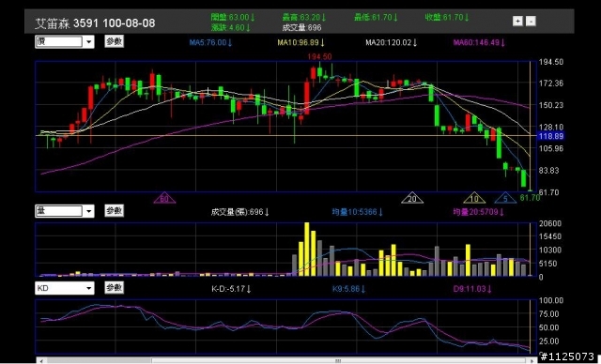
Task: Open the volume indicator dropdown
Action: point(65,211)
